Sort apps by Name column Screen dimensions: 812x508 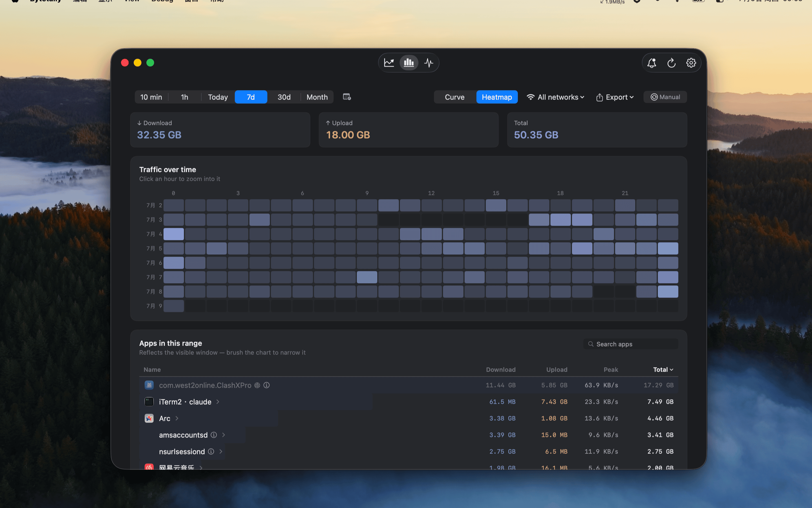click(x=152, y=370)
